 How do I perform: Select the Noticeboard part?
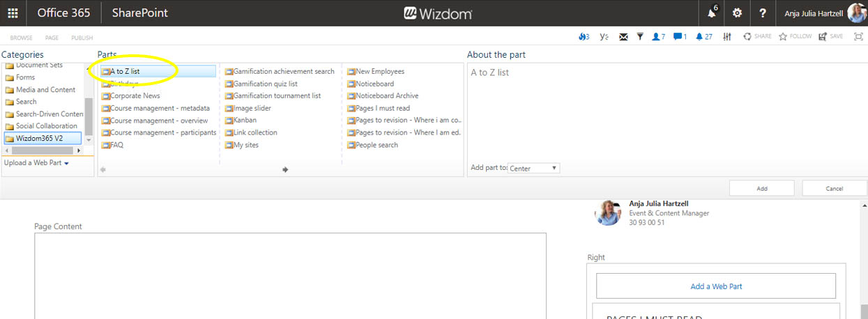coord(370,84)
